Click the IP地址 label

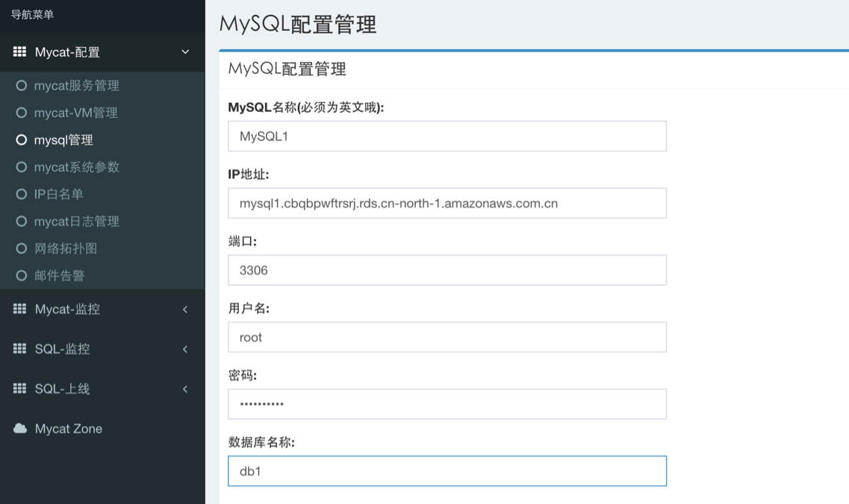click(x=249, y=174)
